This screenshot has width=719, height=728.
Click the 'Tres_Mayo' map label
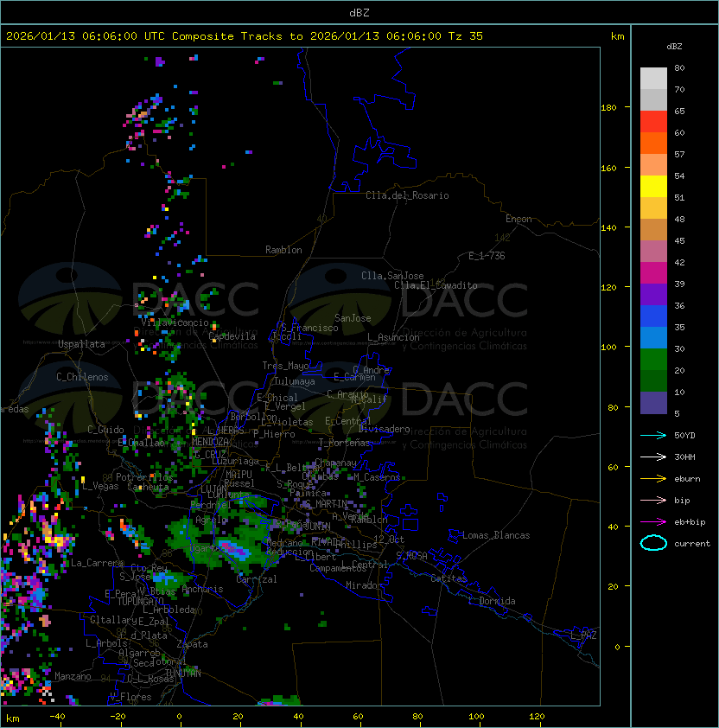[285, 366]
